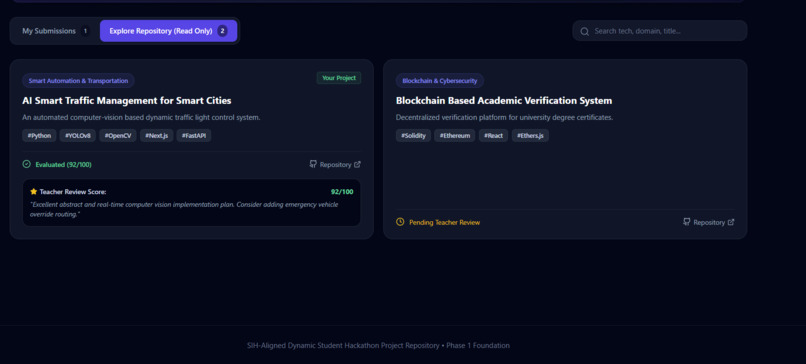Click the 92/100 score in the review box
The width and height of the screenshot is (806, 364).
click(x=342, y=192)
